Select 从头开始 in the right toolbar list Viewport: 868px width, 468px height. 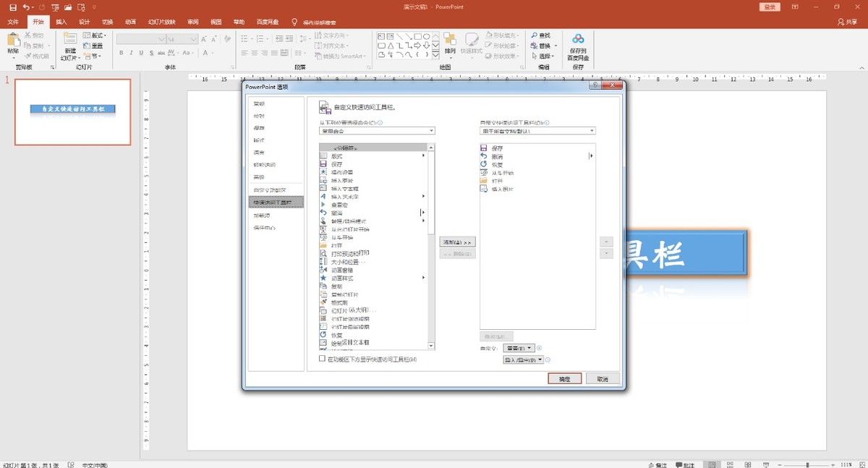click(x=536, y=173)
